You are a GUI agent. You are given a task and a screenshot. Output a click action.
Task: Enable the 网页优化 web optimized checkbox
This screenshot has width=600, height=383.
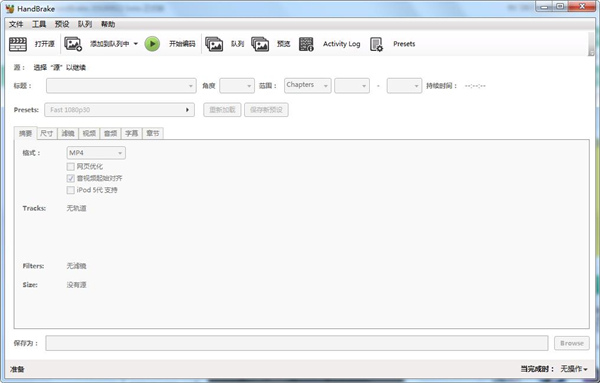pos(70,166)
